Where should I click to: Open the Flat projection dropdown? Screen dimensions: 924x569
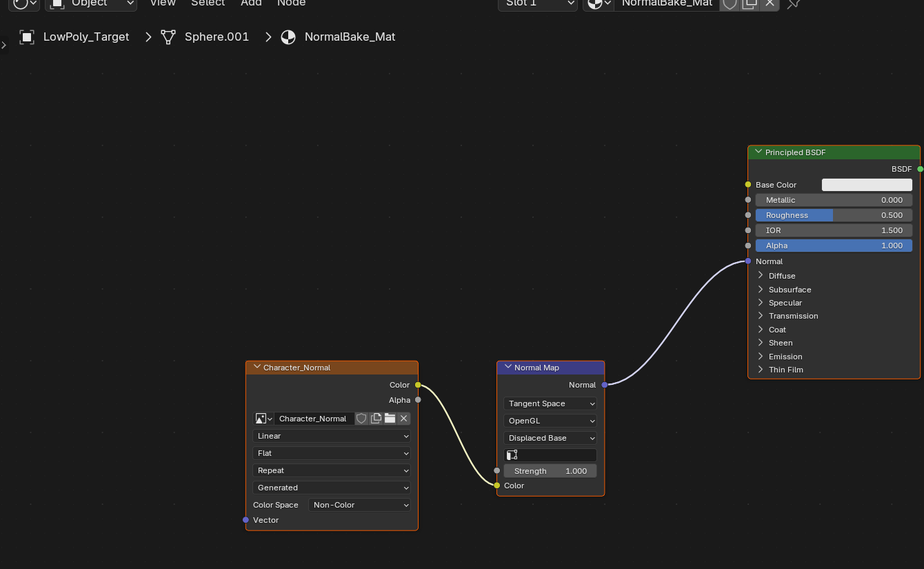[x=332, y=453]
